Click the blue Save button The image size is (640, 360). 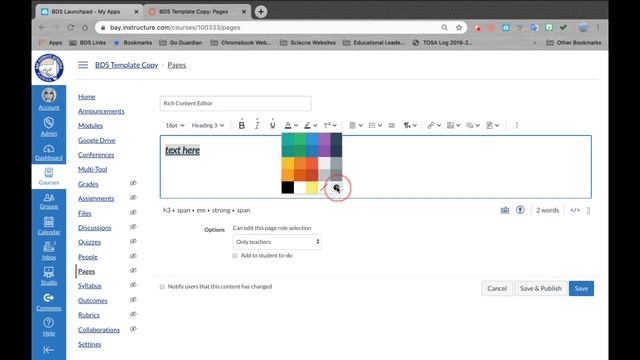click(x=581, y=288)
